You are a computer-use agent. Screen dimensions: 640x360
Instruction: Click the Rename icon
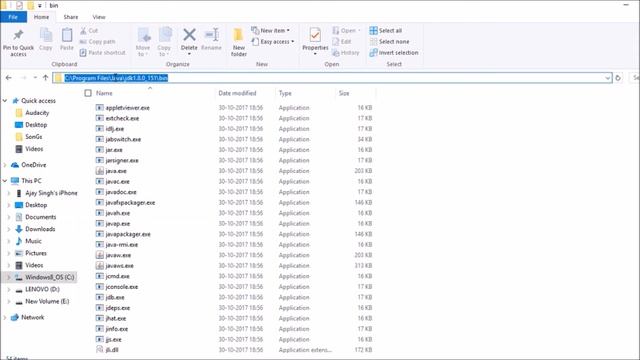[212, 35]
